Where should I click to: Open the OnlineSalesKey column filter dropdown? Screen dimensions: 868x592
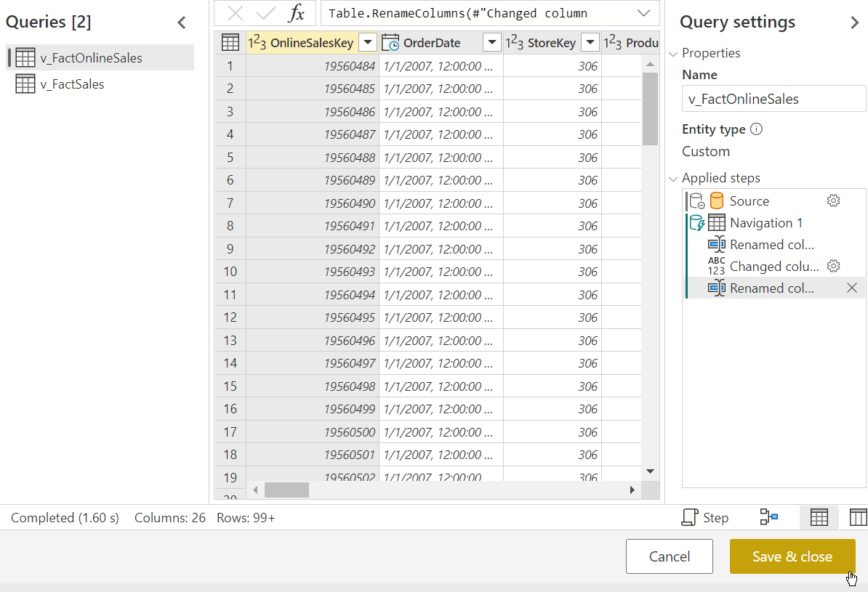[x=368, y=43]
